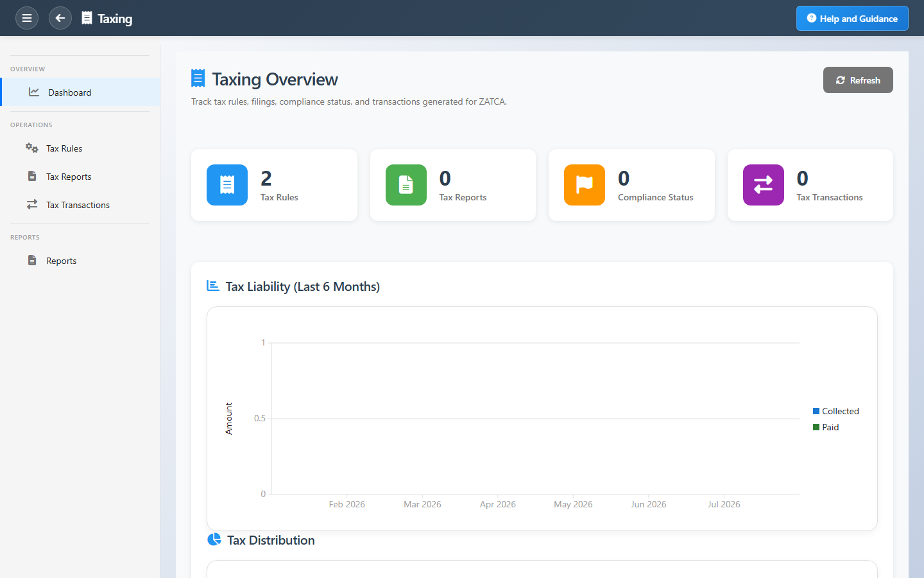Image resolution: width=924 pixels, height=578 pixels.
Task: Click the Mar 2026 axis label
Action: [422, 504]
